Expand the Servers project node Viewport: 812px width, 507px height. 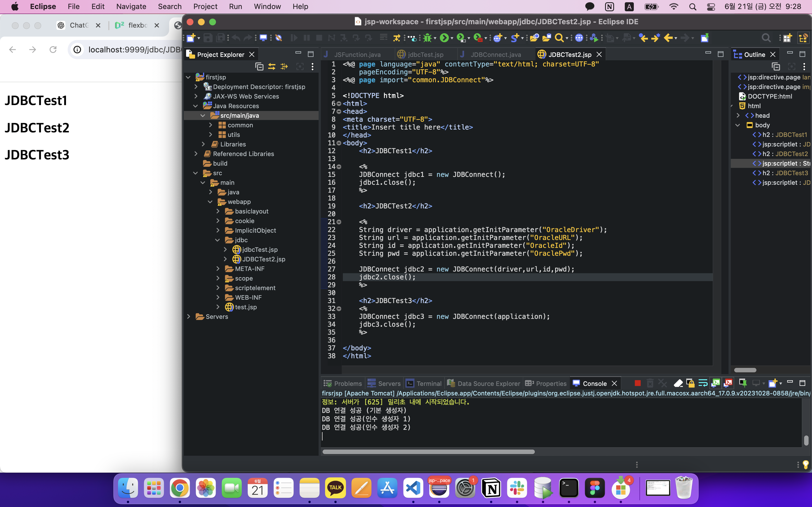189,317
